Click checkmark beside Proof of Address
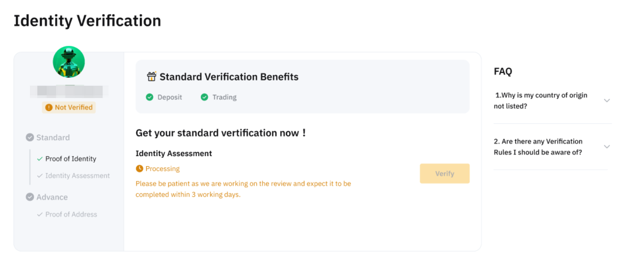This screenshot has width=644, height=262. pyautogui.click(x=40, y=215)
